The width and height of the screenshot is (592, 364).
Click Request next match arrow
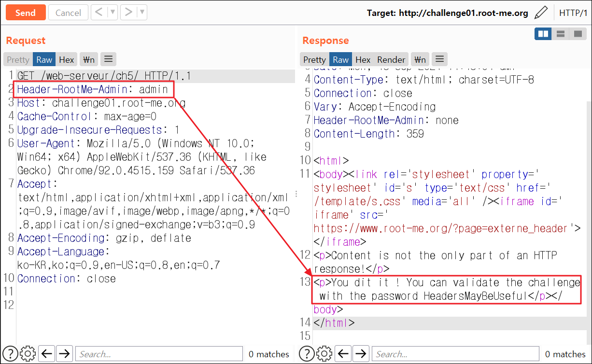pos(65,354)
